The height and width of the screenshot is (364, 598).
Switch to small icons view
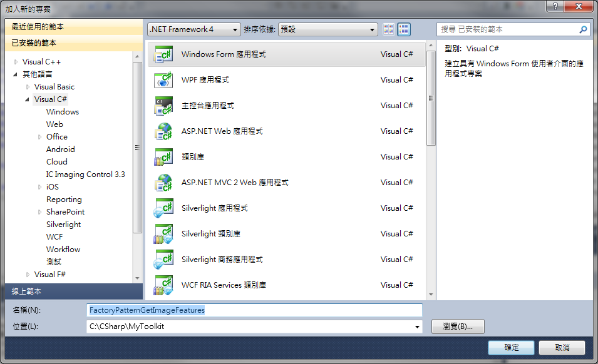point(389,29)
